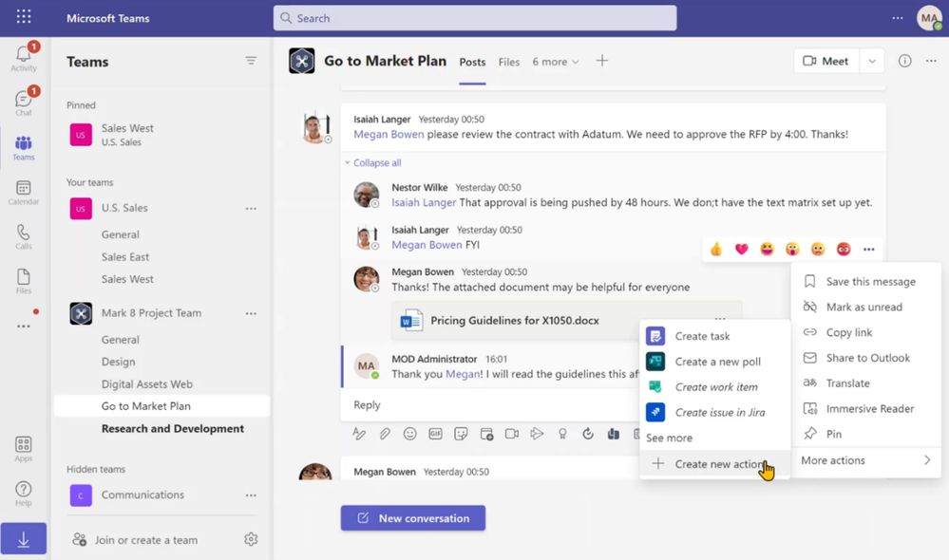Open U.S. Sales team options ellipsis
949x560 pixels.
(x=251, y=208)
